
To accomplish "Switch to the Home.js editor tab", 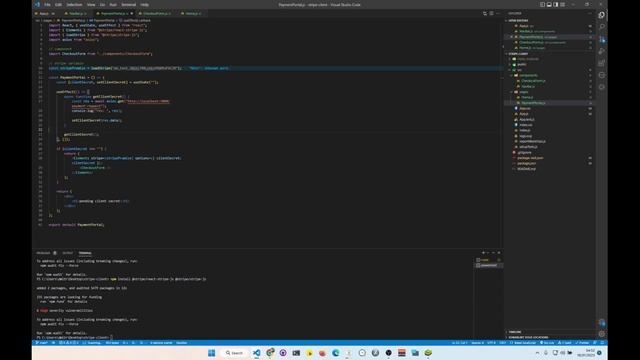I will coord(191,13).
